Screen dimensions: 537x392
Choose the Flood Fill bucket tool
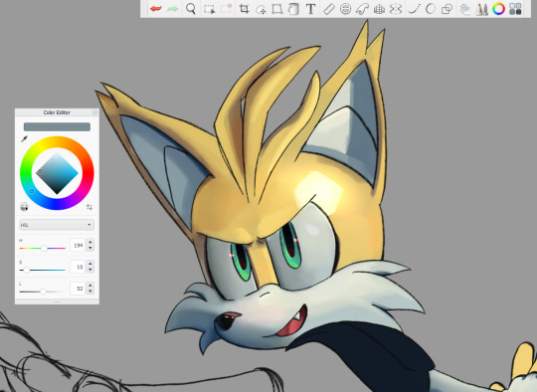point(293,9)
